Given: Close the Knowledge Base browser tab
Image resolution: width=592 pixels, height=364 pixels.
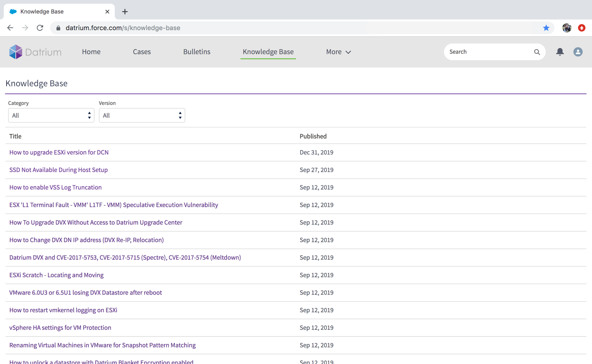Looking at the screenshot, I should point(107,12).
